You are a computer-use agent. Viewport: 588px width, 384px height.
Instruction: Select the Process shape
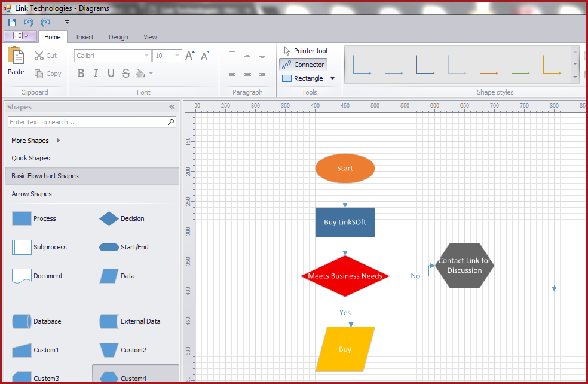[x=33, y=218]
